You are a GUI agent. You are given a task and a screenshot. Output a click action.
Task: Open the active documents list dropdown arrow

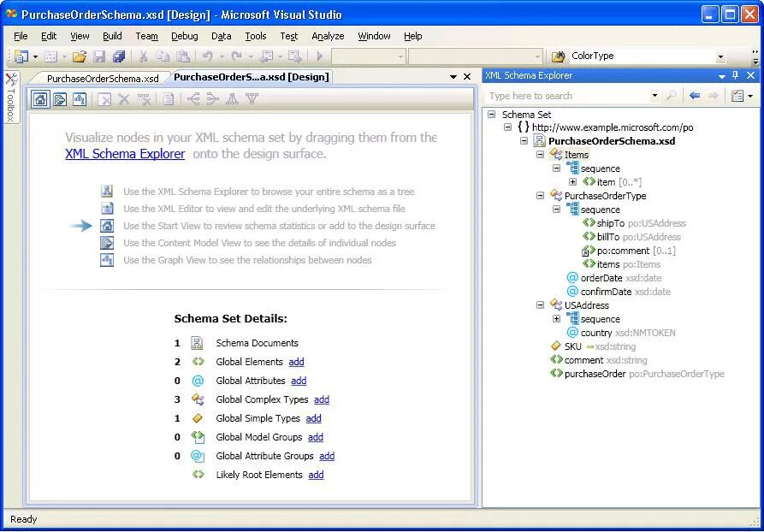[x=453, y=77]
